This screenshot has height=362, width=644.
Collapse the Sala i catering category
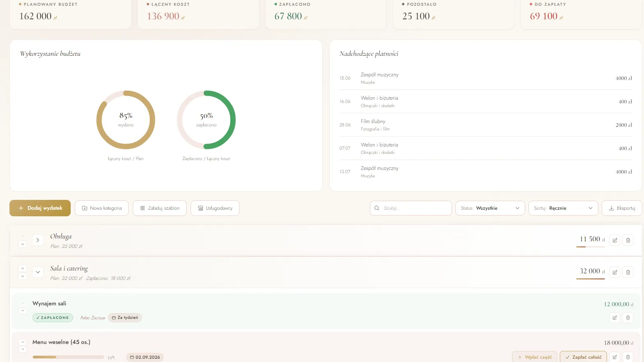coord(37,272)
